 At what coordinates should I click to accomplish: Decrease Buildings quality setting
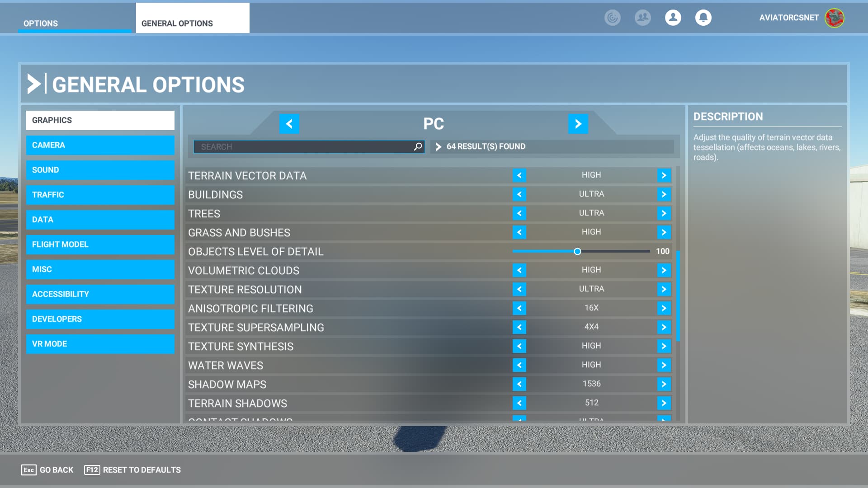click(x=519, y=194)
